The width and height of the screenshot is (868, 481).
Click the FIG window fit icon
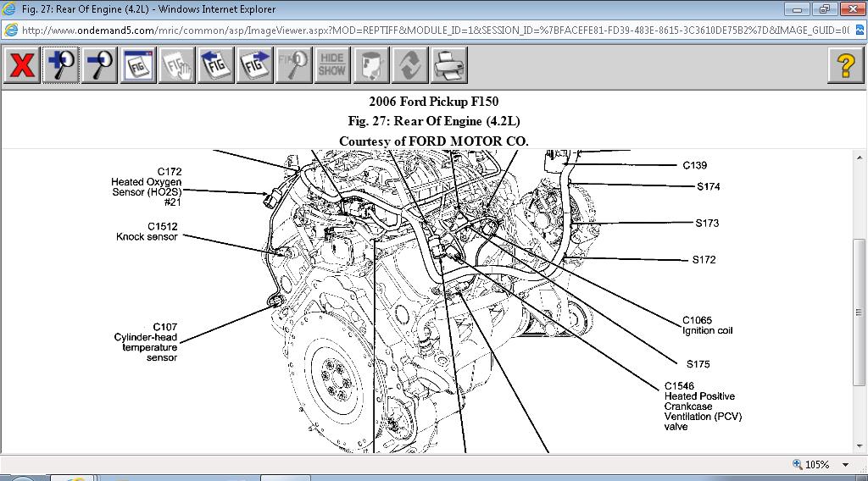click(x=138, y=65)
